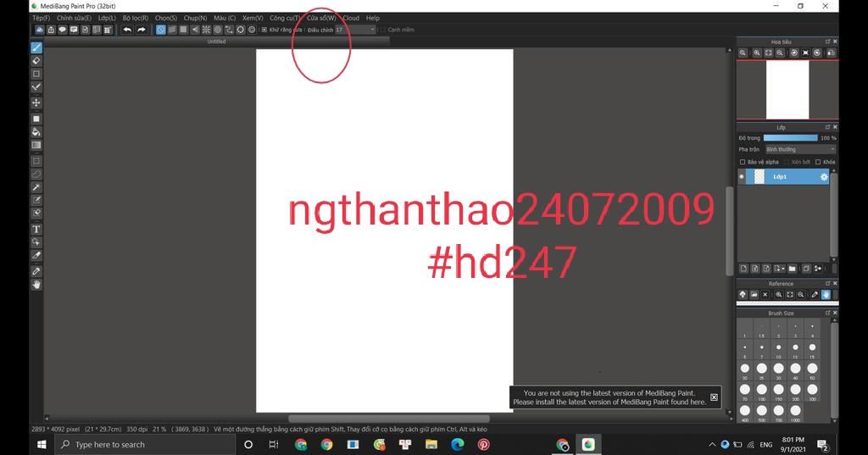
Task: Click the canvas vertical scrollbar
Action: tap(729, 230)
